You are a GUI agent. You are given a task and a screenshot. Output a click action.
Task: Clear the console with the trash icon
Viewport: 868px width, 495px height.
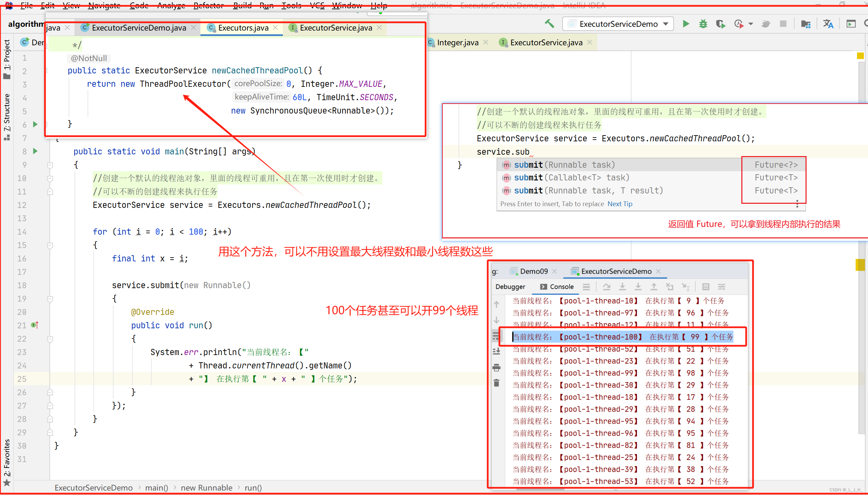tap(496, 383)
